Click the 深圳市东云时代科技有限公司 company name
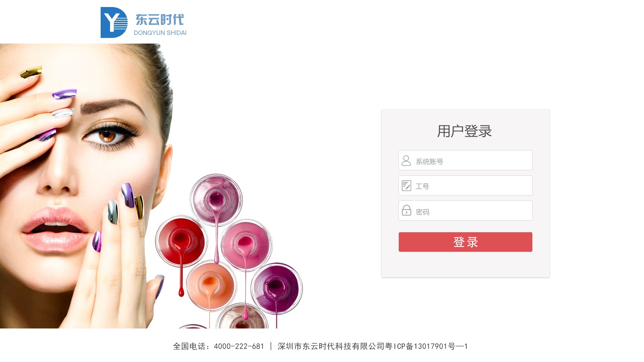The height and width of the screenshot is (362, 644). (331, 346)
